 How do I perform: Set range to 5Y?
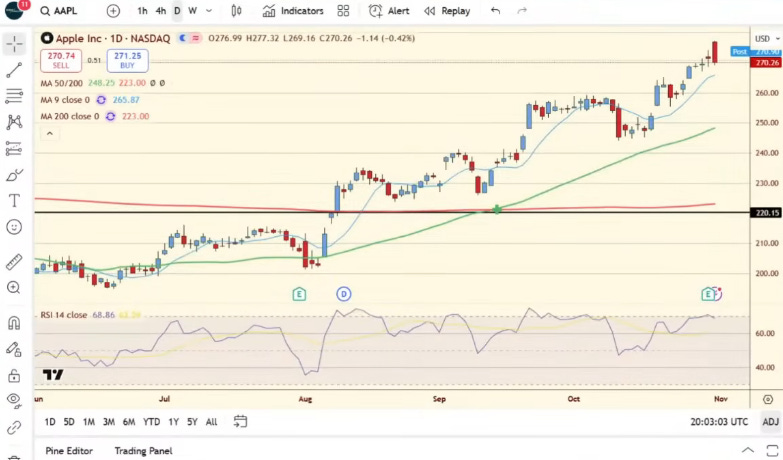pyautogui.click(x=192, y=422)
